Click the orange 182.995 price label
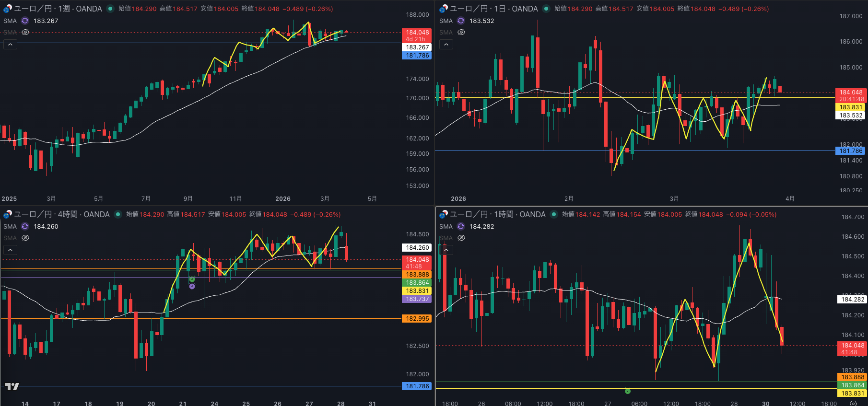Image resolution: width=868 pixels, height=406 pixels. click(x=417, y=319)
